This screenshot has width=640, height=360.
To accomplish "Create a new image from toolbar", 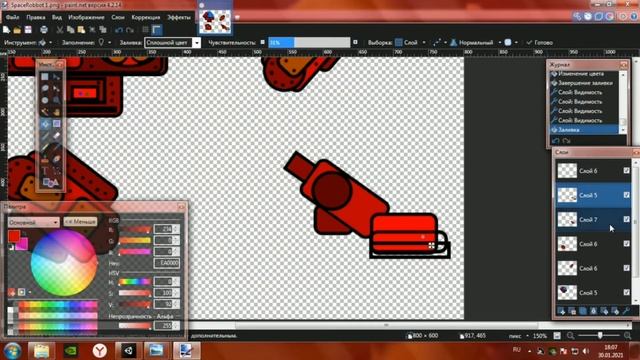I will pos(6,30).
